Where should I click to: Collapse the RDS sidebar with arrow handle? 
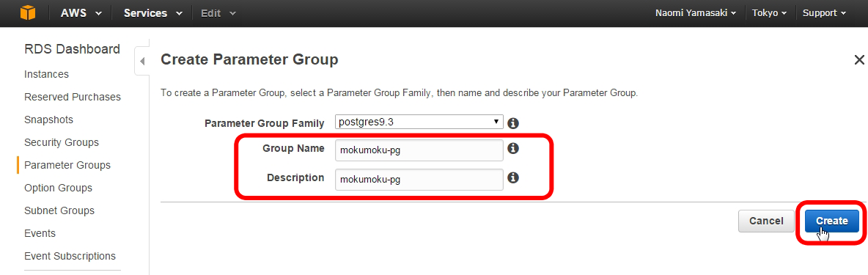click(142, 61)
